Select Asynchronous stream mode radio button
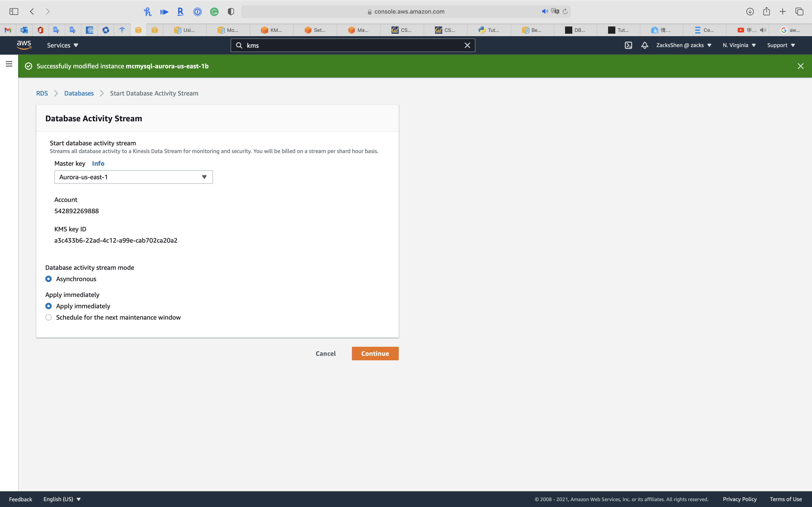Image resolution: width=812 pixels, height=507 pixels. (x=48, y=279)
